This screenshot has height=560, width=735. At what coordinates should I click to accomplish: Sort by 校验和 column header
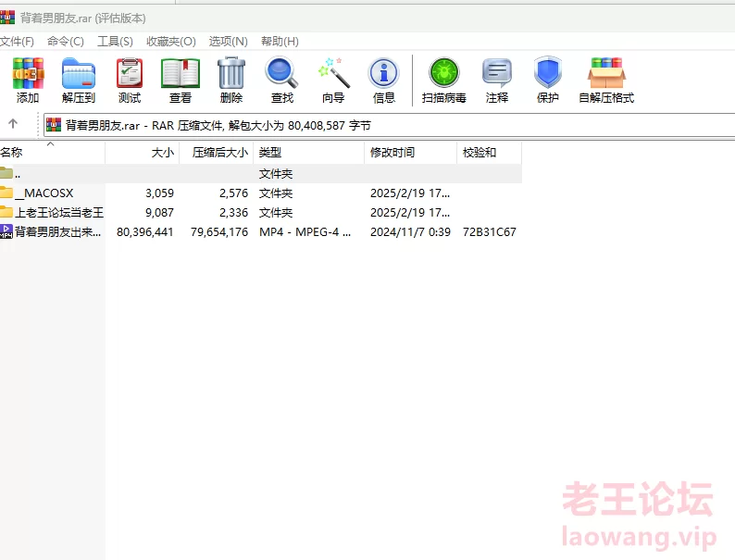pos(490,153)
